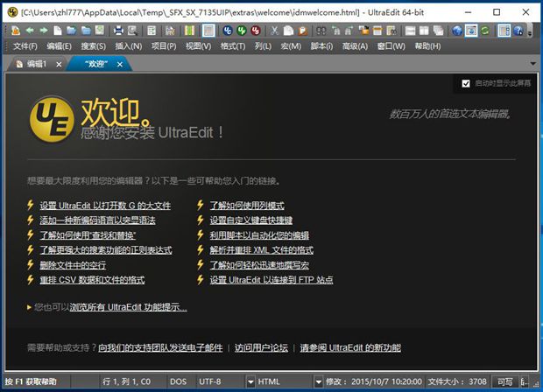Click the highlighted browser view toggle icon
Viewport: 543px width, 392px height.
point(471,31)
